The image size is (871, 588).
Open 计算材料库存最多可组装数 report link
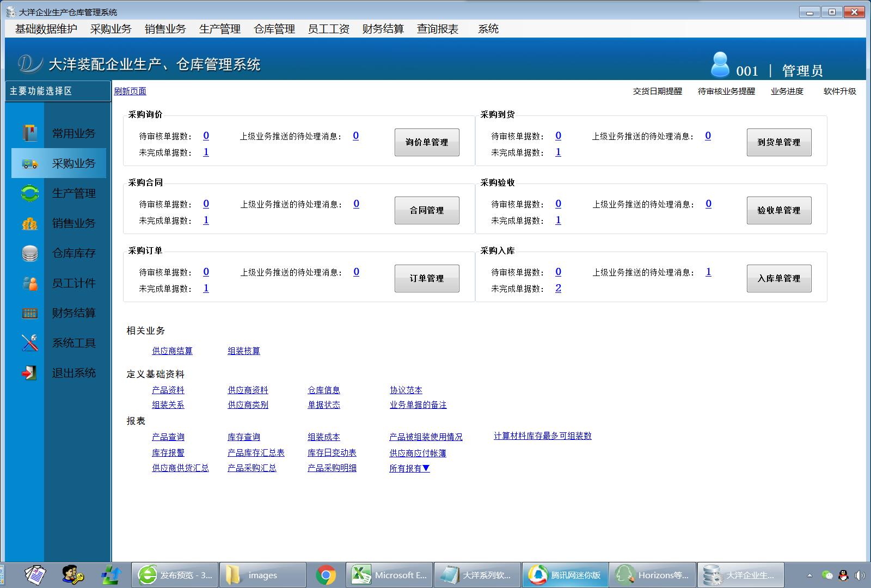[543, 436]
